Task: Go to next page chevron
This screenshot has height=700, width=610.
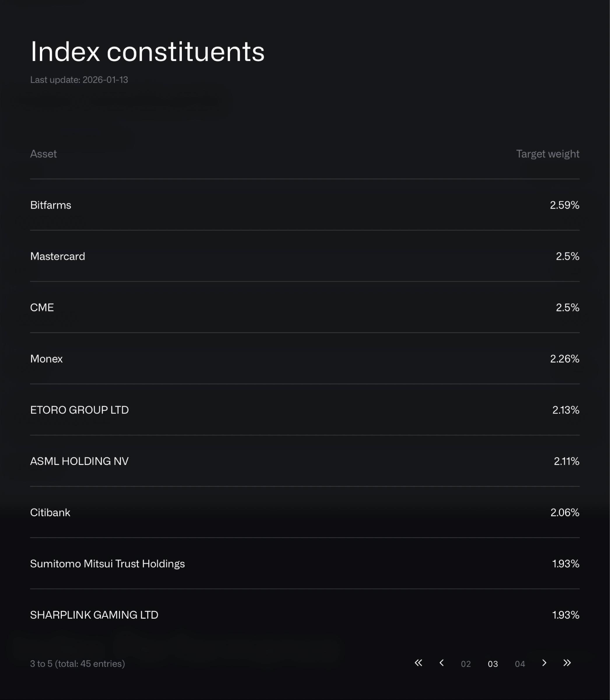Action: tap(544, 663)
